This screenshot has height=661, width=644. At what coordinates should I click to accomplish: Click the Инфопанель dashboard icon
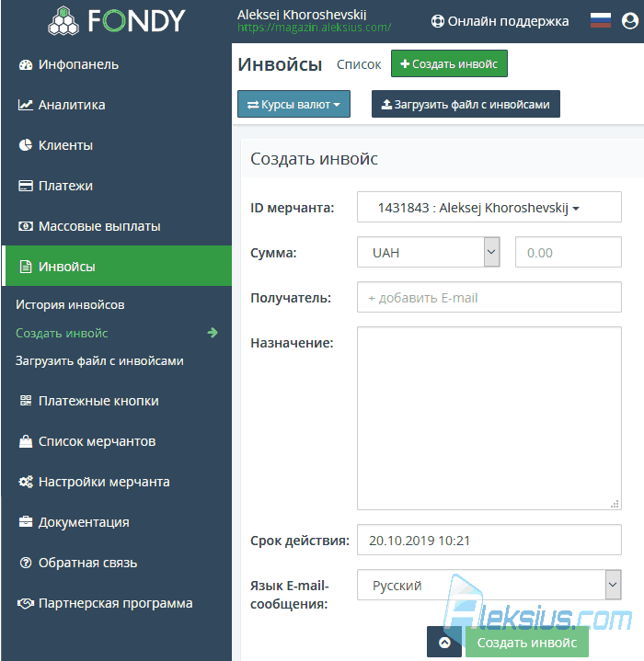pyautogui.click(x=26, y=65)
